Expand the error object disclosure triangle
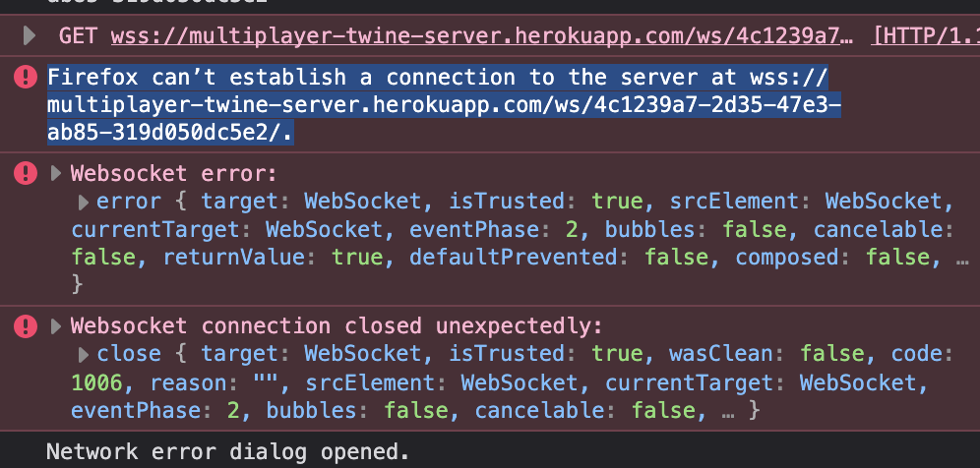This screenshot has width=980, height=468. pyautogui.click(x=83, y=203)
